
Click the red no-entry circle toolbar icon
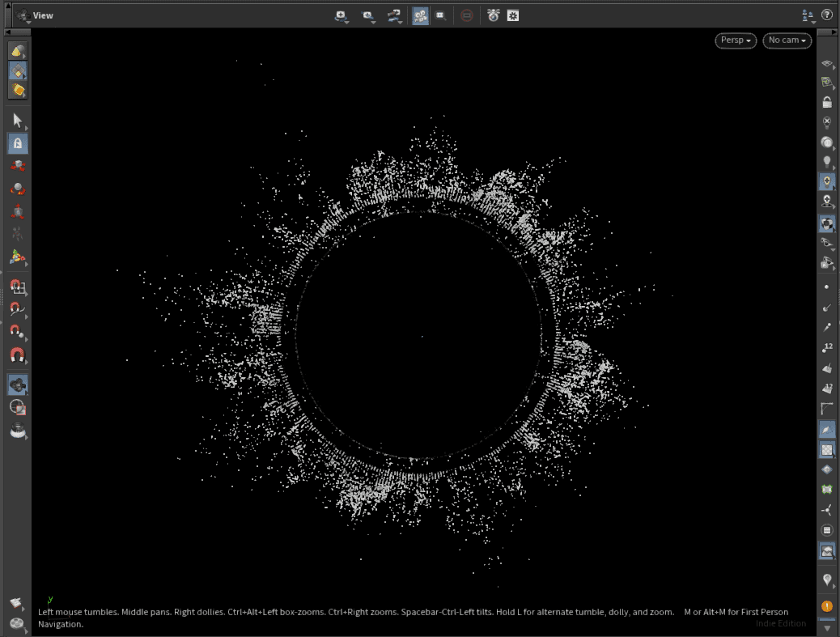point(467,15)
